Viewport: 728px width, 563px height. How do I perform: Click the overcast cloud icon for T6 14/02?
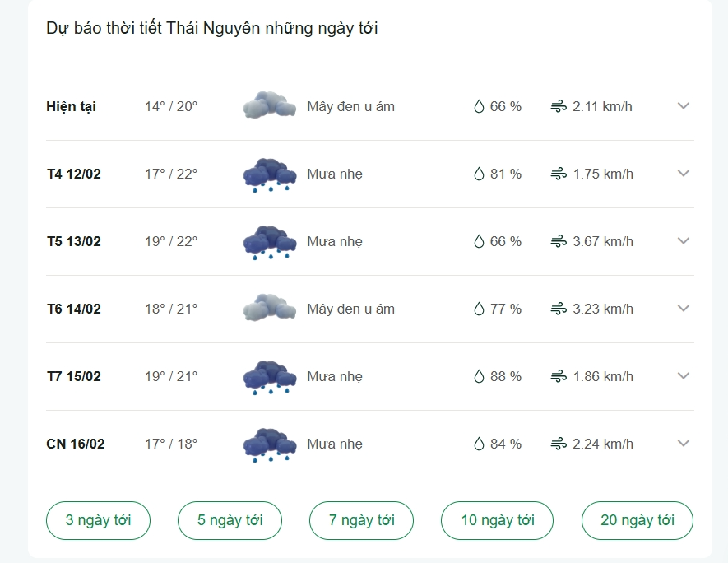pos(270,308)
